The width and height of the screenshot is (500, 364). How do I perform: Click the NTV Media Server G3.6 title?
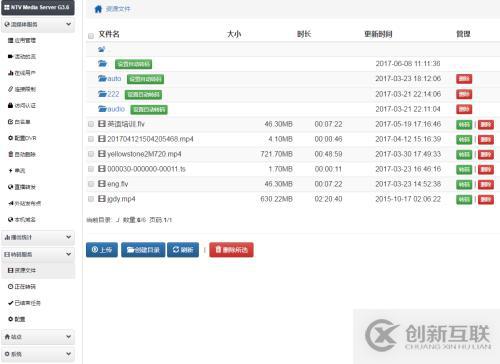(38, 7)
